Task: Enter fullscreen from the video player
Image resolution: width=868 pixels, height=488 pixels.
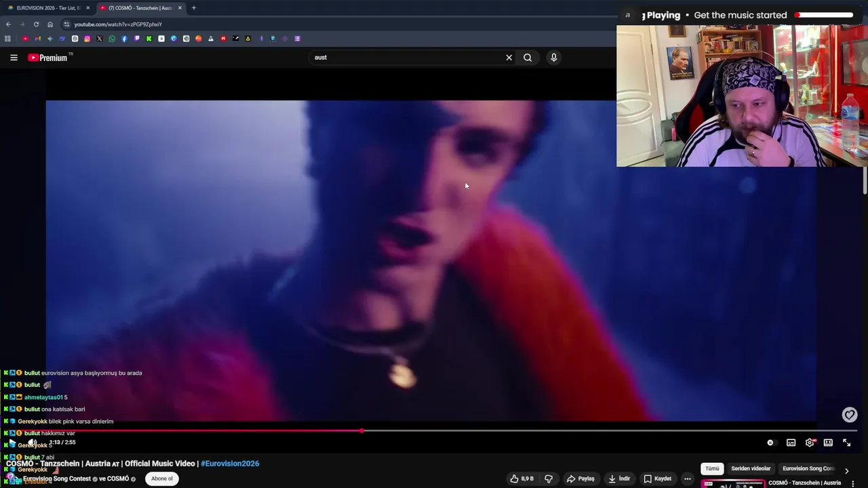Action: tap(846, 443)
